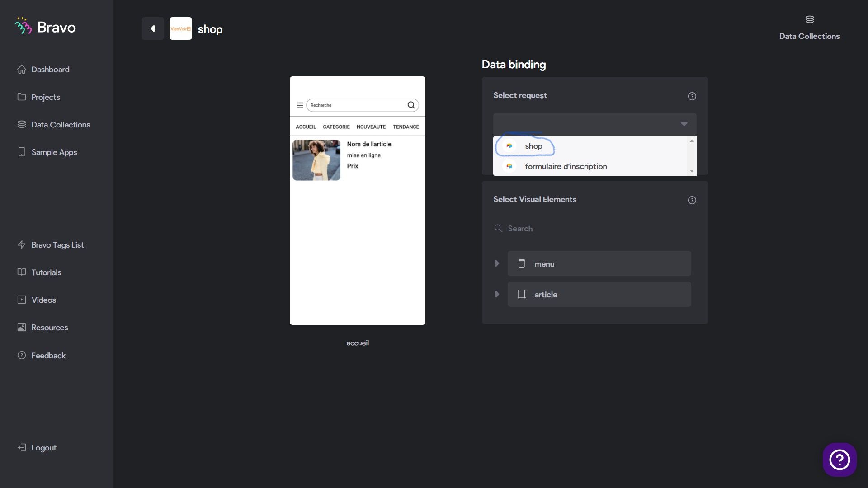
Task: Open Sample Apps page
Action: (x=47, y=152)
